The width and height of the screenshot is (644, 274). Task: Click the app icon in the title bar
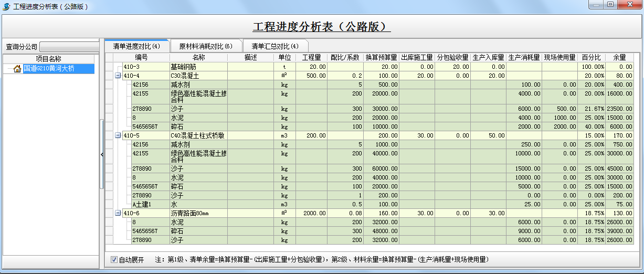tap(6, 6)
